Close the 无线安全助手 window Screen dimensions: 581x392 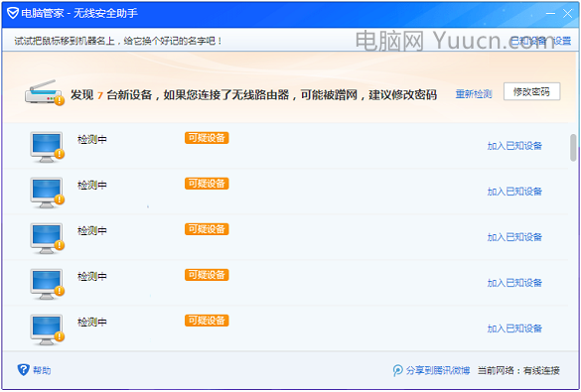pyautogui.click(x=567, y=14)
